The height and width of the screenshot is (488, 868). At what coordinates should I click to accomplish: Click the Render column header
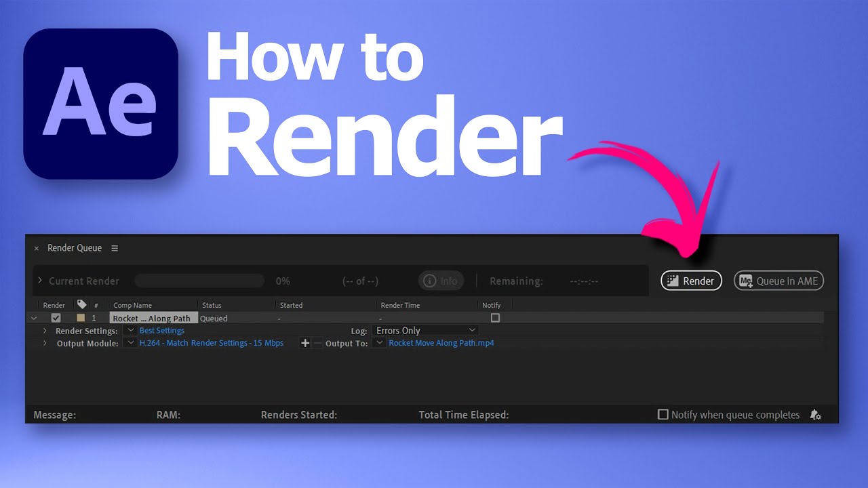[x=54, y=305]
